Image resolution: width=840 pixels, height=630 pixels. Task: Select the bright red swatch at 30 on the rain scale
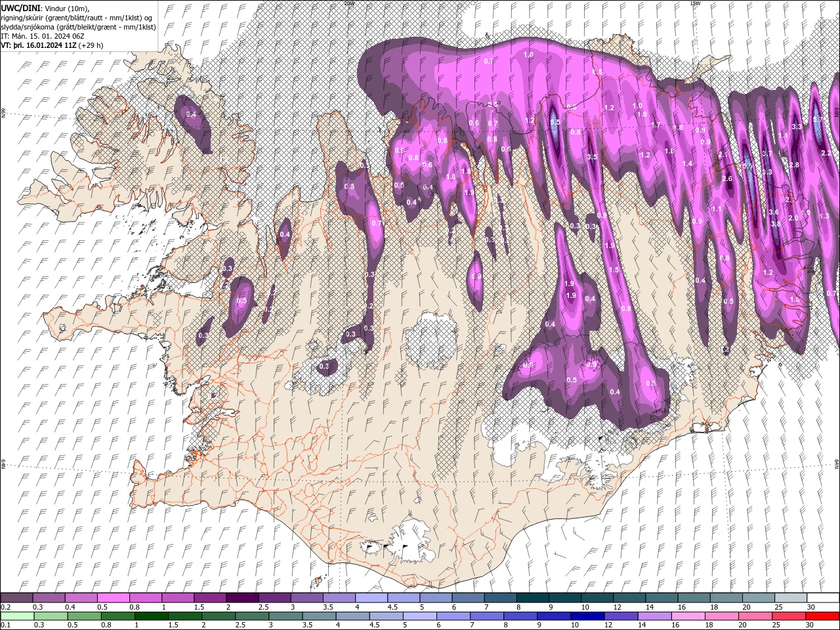coord(822,616)
